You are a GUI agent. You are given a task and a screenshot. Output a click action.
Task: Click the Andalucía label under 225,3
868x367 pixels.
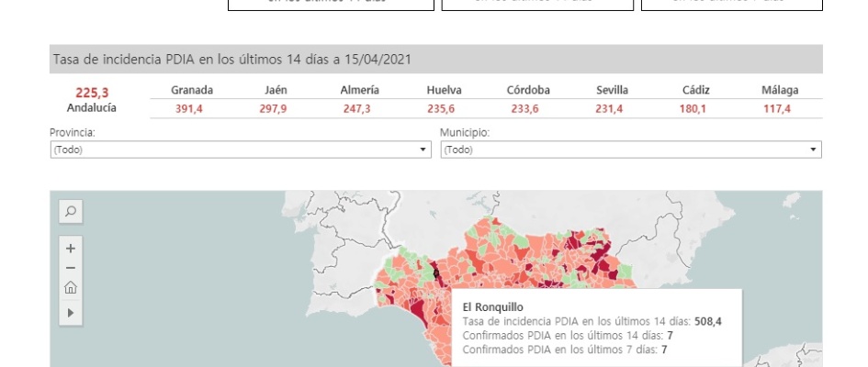coord(92,107)
